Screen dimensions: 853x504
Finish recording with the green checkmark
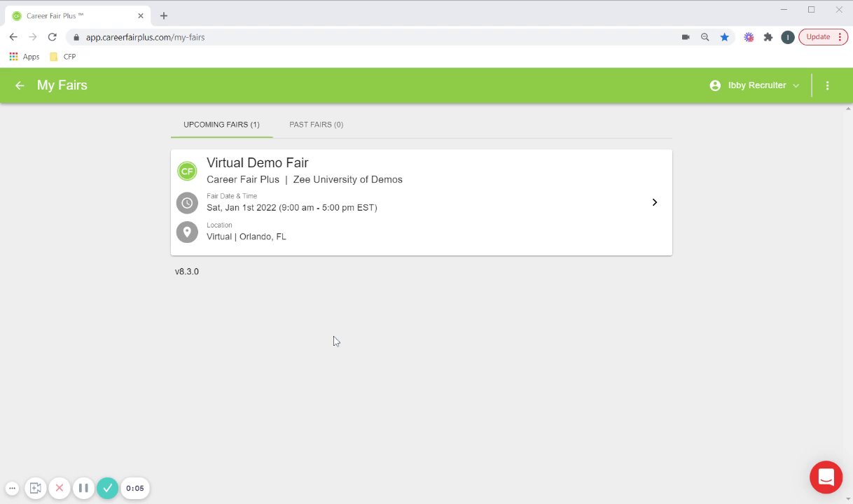(x=107, y=488)
